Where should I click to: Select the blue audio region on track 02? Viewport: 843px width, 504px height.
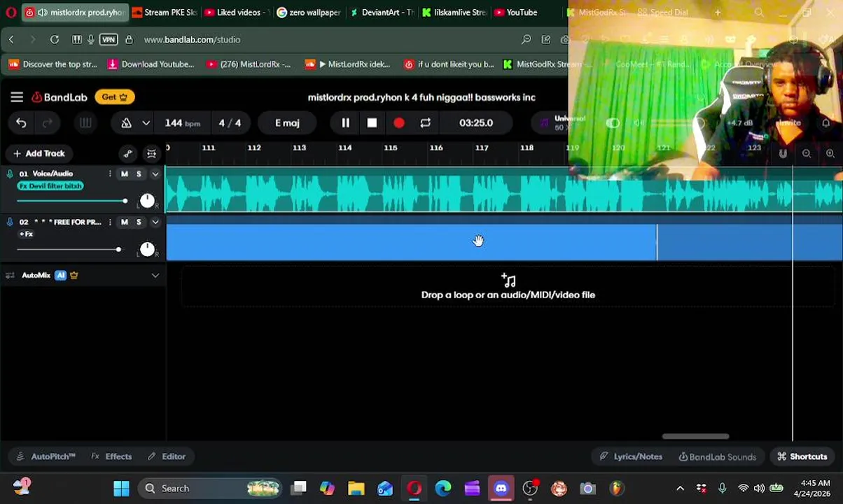(412, 241)
